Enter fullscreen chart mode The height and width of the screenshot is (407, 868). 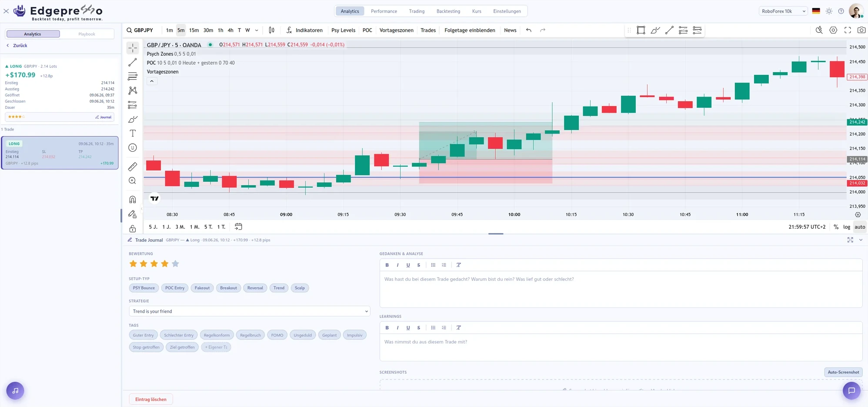(848, 30)
